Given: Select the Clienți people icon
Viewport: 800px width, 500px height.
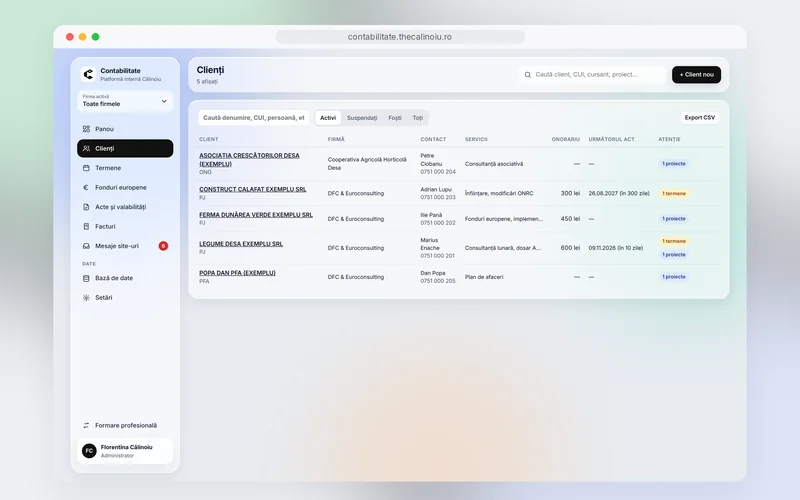Looking at the screenshot, I should tap(86, 148).
